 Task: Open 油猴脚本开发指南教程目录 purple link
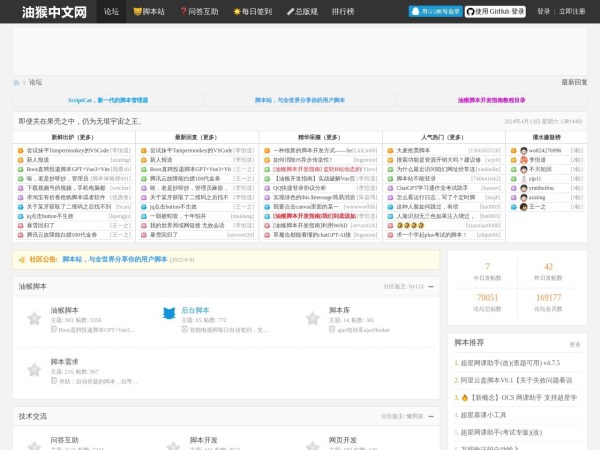[491, 100]
